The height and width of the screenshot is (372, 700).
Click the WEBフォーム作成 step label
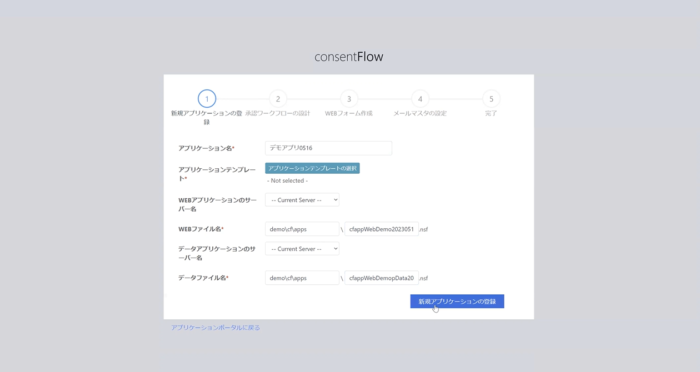click(x=349, y=113)
